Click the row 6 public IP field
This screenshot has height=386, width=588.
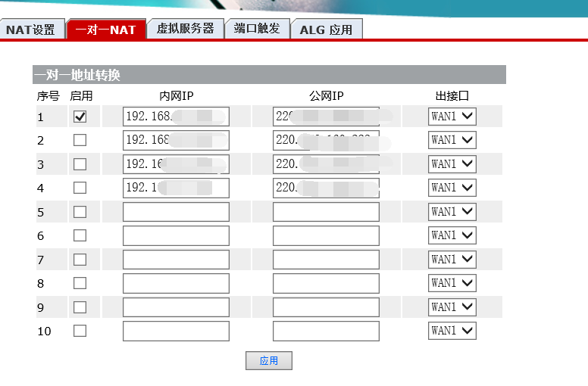click(326, 235)
